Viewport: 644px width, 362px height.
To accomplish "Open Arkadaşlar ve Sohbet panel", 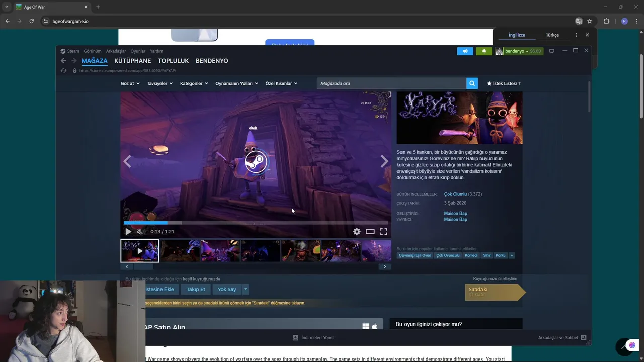I will pos(562,338).
